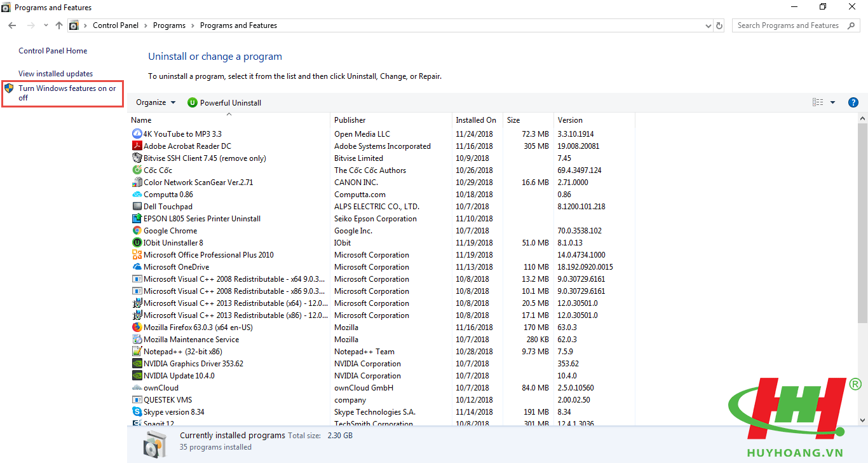Open Help via the blue question mark
The image size is (868, 463).
click(x=853, y=102)
